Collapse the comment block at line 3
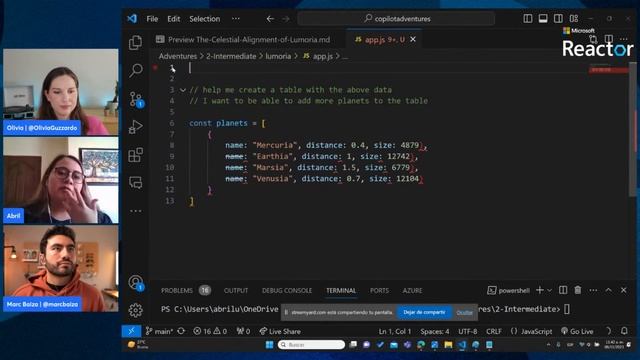Viewport: 640px width, 360px height. click(x=183, y=90)
